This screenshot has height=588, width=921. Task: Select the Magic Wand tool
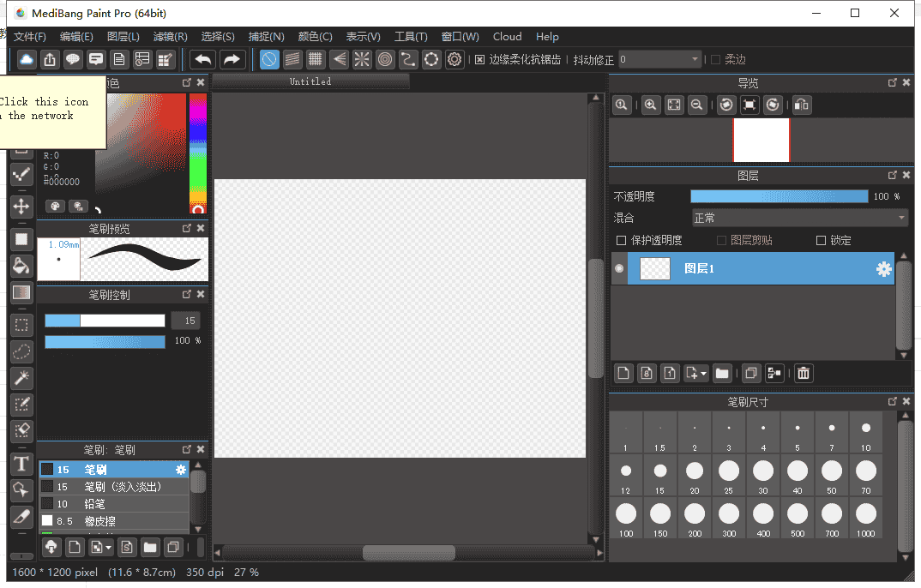(x=21, y=378)
